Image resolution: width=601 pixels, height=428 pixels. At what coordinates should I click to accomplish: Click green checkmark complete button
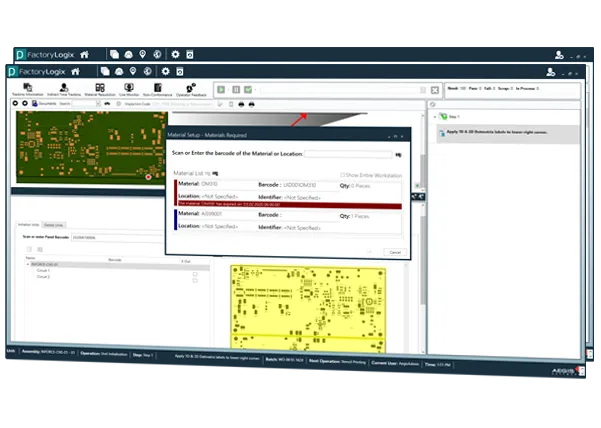tap(248, 90)
